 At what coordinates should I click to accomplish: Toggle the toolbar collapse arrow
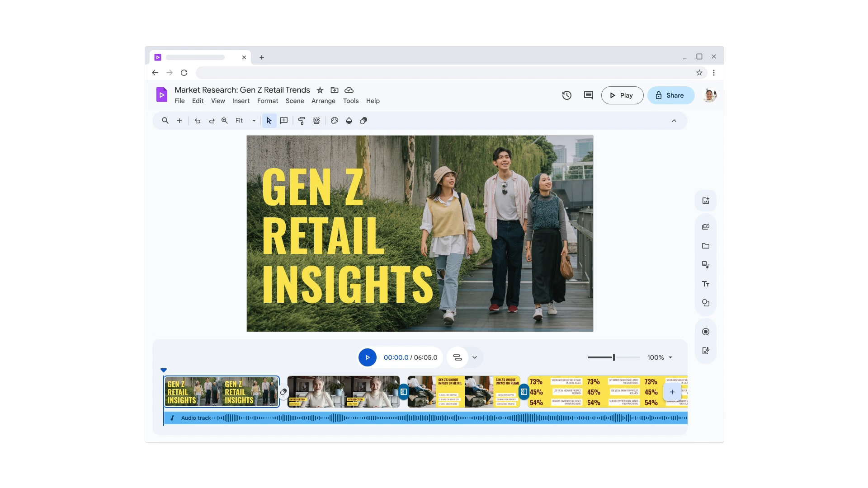[x=674, y=121]
